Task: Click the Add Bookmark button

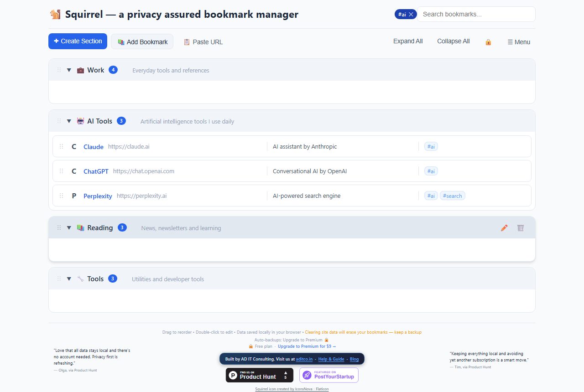Action: click(142, 41)
